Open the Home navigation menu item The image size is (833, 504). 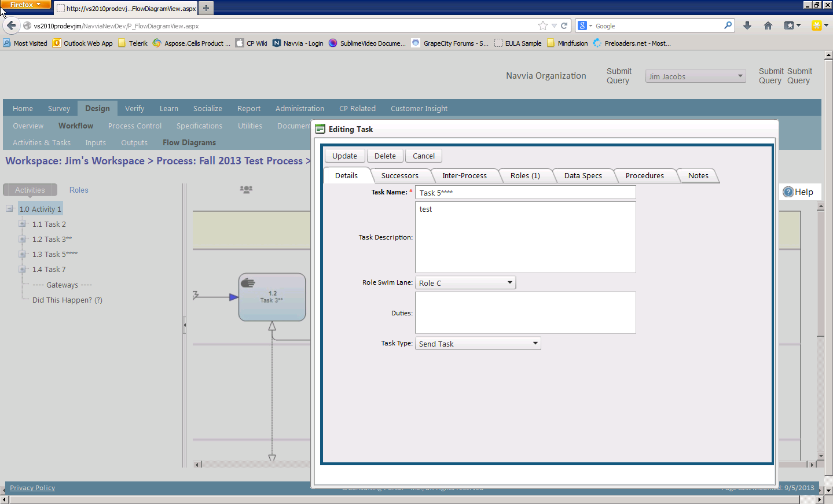tap(23, 108)
